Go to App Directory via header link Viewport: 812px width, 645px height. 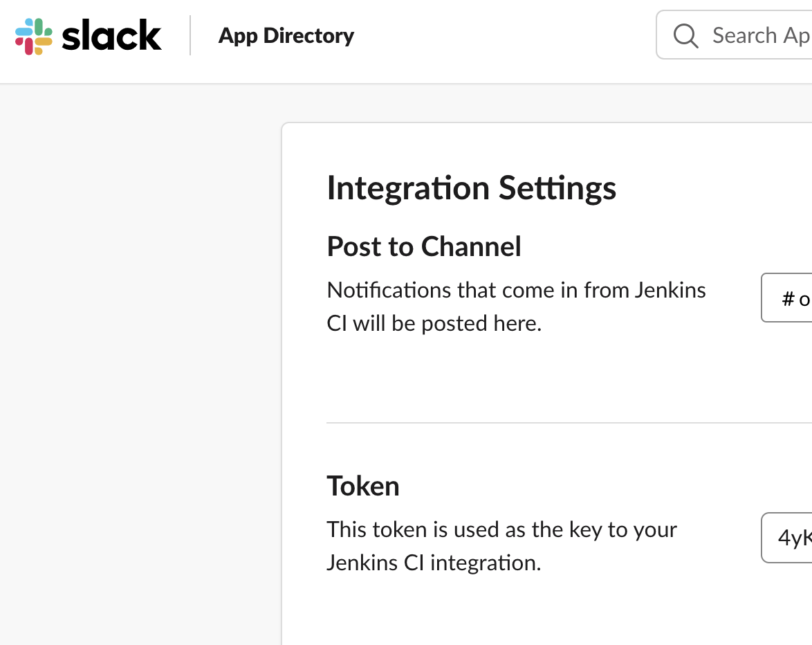coord(286,35)
